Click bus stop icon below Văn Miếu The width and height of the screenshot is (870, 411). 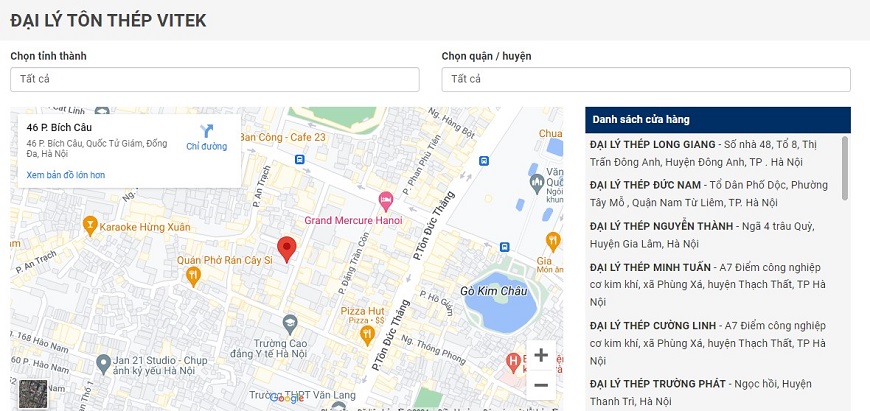(504, 247)
